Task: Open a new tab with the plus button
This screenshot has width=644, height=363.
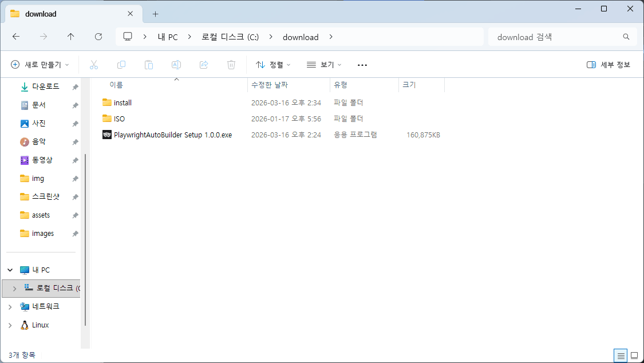Action: click(155, 13)
